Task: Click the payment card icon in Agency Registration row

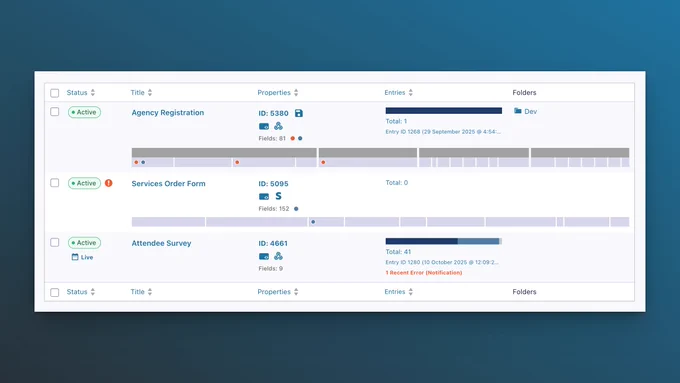Action: click(264, 127)
